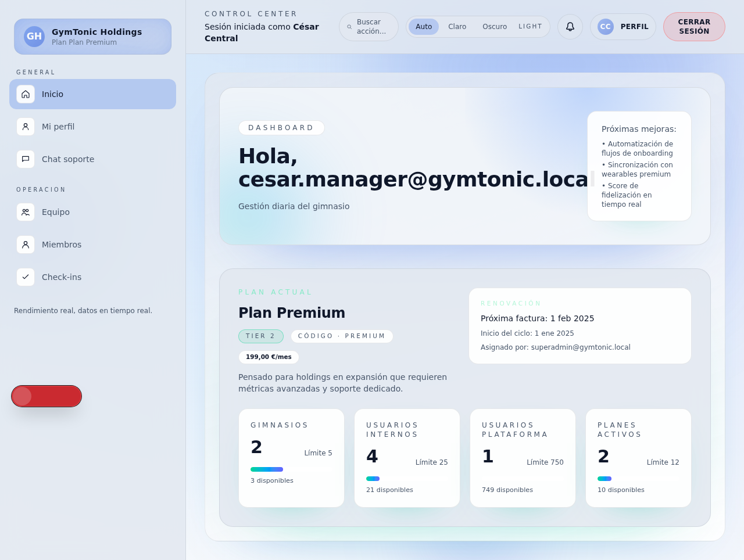Check the Gimnasios usage progress bar

tap(267, 469)
